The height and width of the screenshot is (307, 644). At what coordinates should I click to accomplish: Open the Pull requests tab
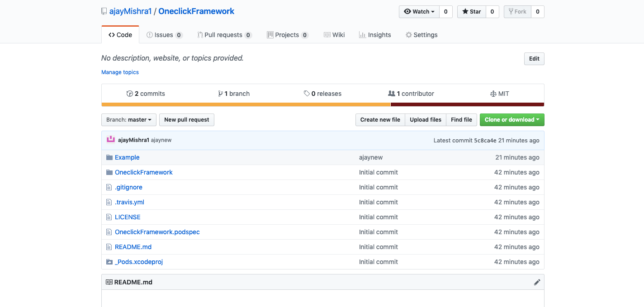pyautogui.click(x=225, y=35)
